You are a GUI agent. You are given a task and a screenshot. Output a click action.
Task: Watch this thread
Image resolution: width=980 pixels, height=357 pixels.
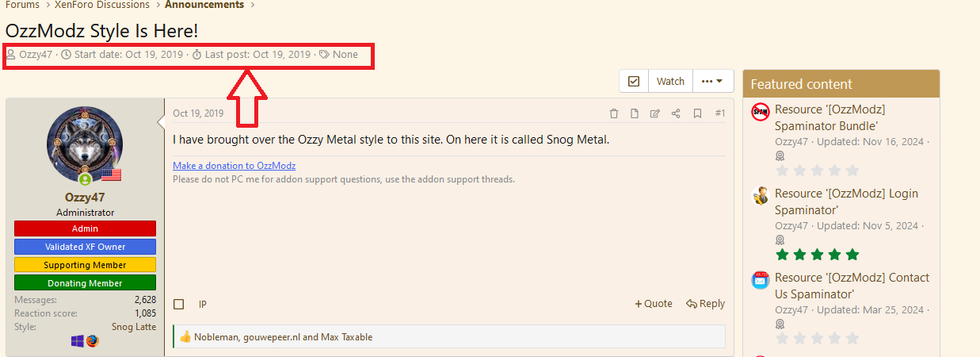(670, 81)
